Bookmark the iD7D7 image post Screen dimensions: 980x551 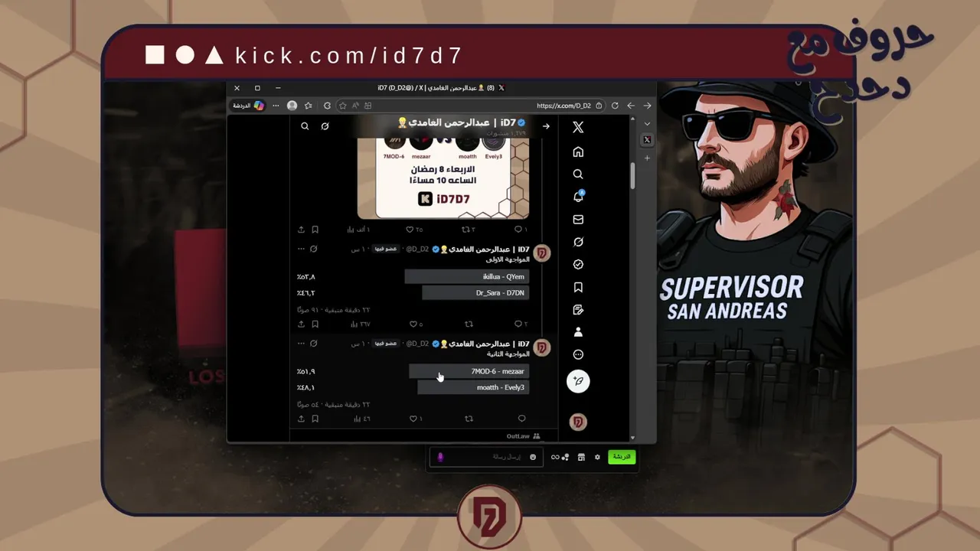click(x=315, y=230)
